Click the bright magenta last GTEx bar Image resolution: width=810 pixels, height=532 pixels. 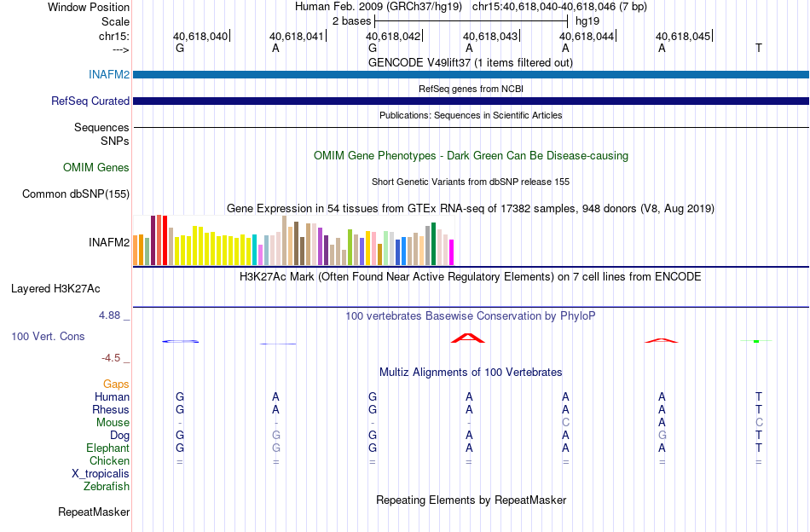[x=452, y=252]
